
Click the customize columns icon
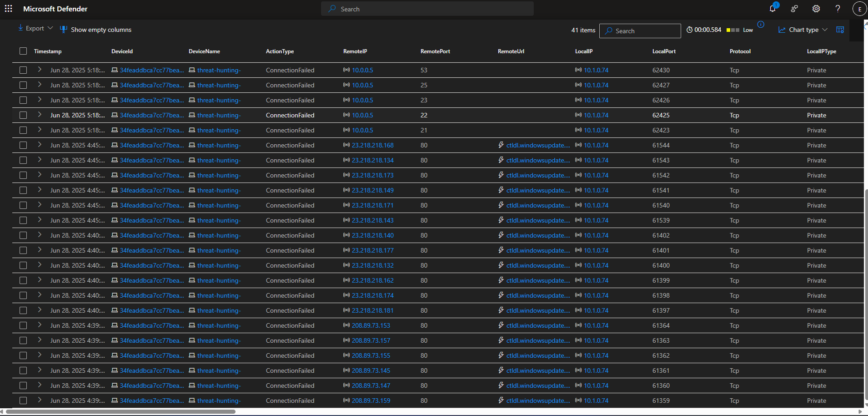[x=840, y=30]
